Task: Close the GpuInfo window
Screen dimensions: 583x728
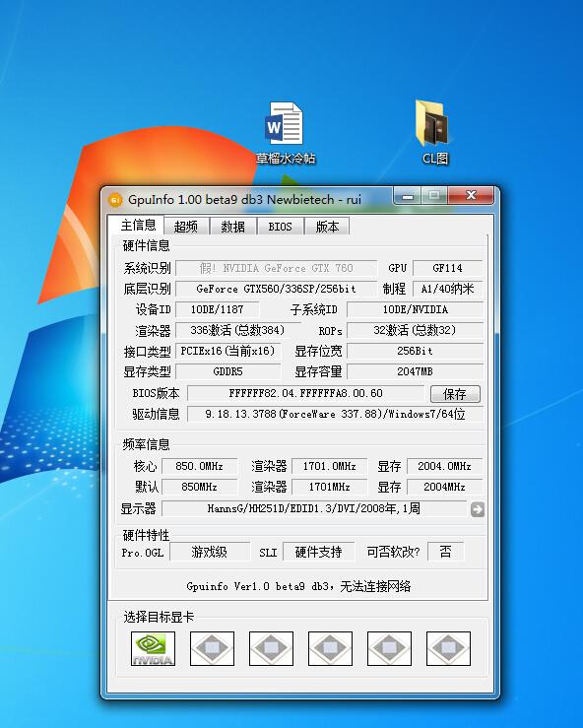Action: [x=471, y=196]
